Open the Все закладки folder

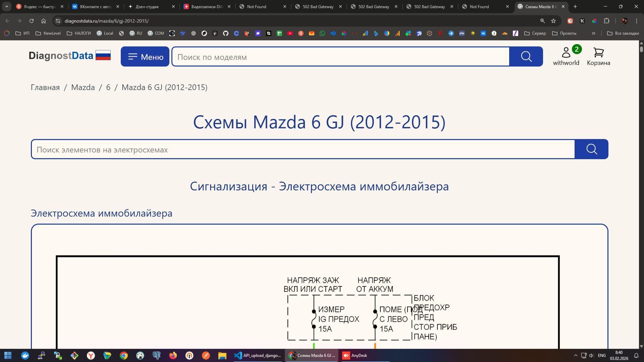(623, 33)
